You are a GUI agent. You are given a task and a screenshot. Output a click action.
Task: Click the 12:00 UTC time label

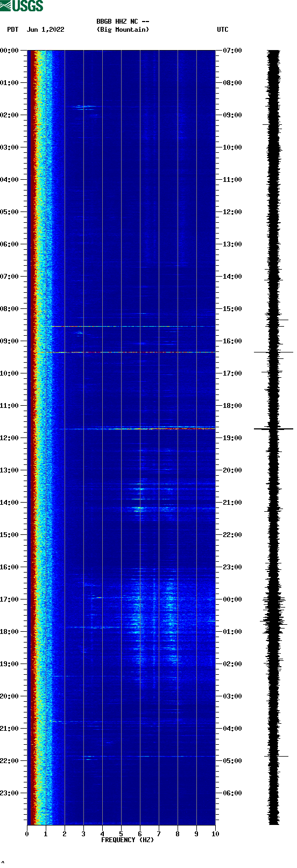(232, 212)
